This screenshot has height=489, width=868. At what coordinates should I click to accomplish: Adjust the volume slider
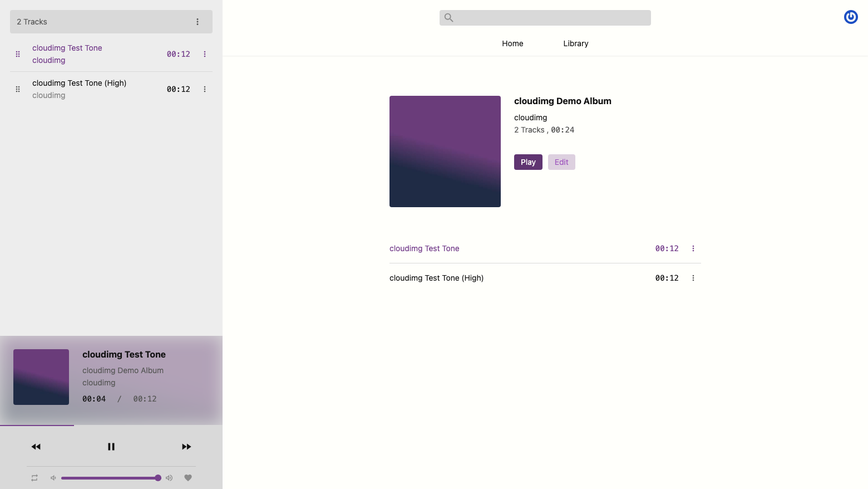click(111, 478)
